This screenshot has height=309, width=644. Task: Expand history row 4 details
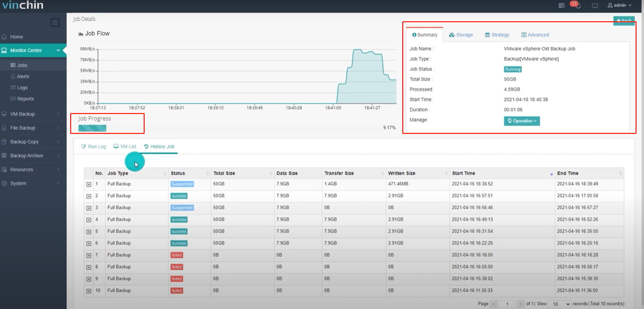(89, 220)
